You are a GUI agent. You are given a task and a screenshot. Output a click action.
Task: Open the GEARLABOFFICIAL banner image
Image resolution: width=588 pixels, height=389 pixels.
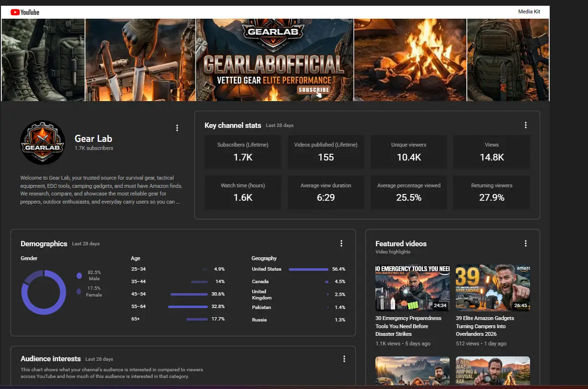click(x=274, y=60)
